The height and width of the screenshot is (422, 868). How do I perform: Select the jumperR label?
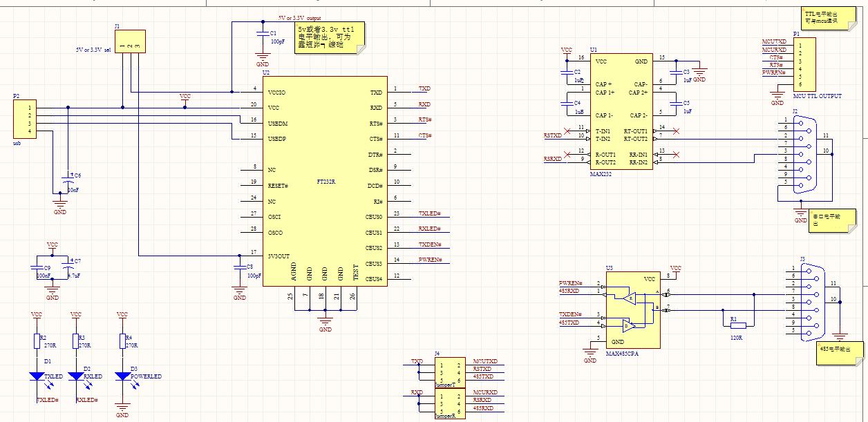(446, 417)
